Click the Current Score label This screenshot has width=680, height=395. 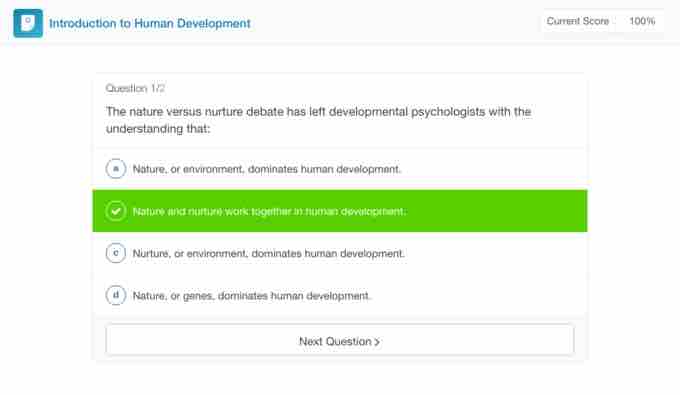pos(577,21)
